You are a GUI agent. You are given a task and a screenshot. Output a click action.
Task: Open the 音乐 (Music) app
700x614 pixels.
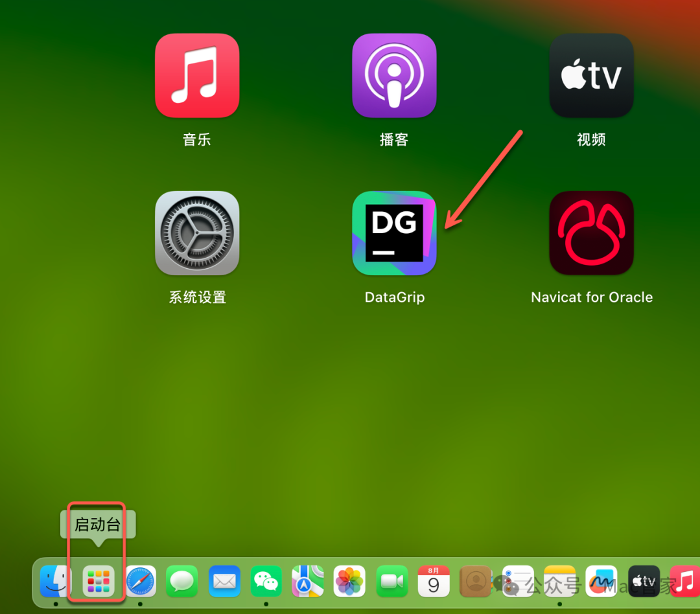197,75
